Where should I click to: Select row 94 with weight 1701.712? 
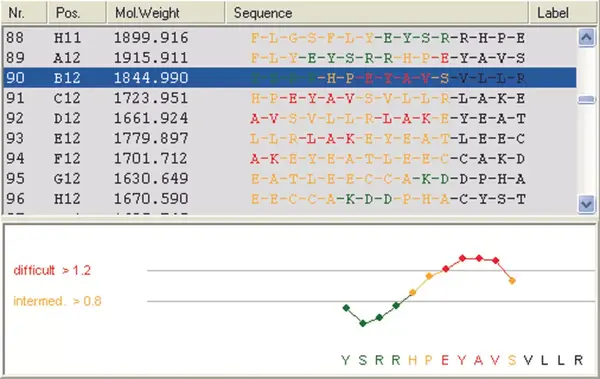click(290, 158)
